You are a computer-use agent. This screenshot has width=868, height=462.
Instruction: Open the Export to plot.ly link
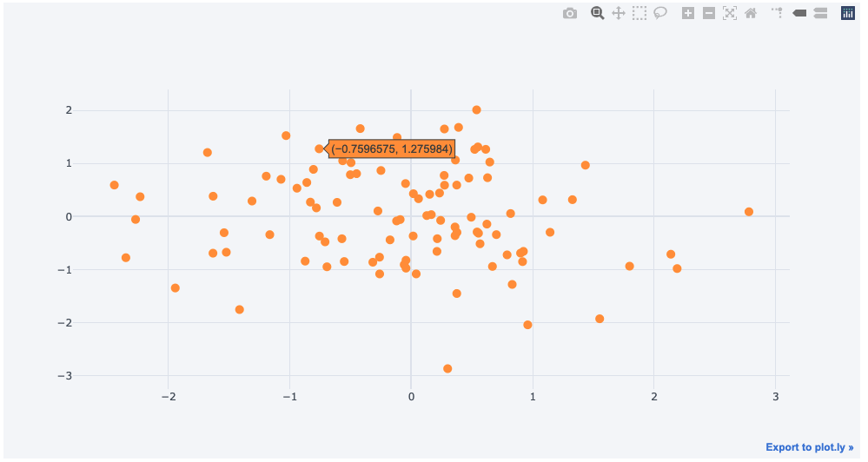[x=809, y=447]
